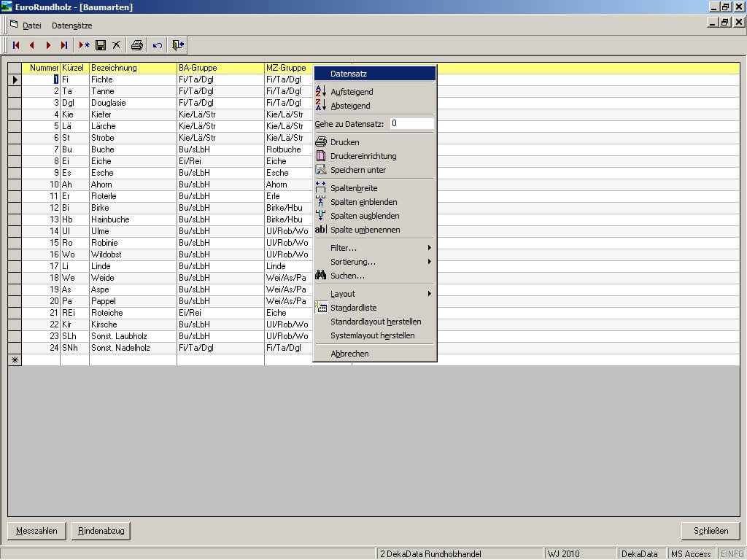
Task: Focus the Gehe zu Datensatz input field
Action: 411,123
